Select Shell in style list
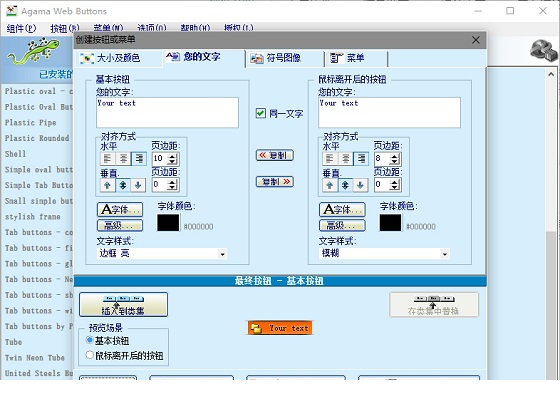 point(15,154)
